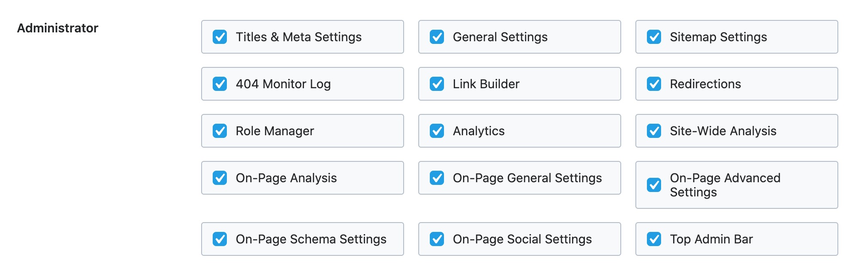
Task: Turn off Analytics capability
Action: [437, 131]
